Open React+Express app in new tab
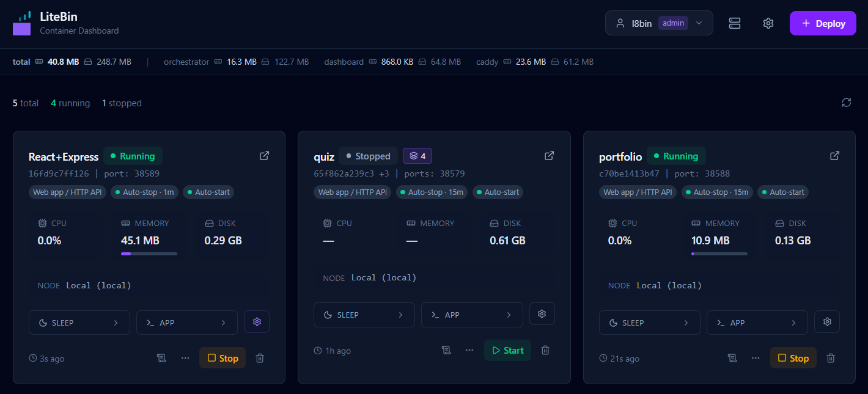 (264, 156)
